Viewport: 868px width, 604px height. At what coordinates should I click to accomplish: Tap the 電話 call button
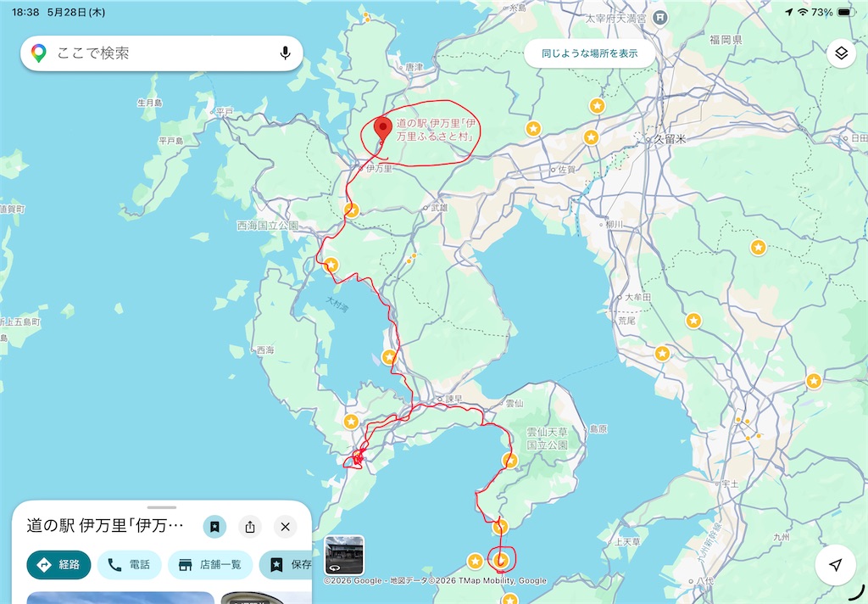point(129,565)
